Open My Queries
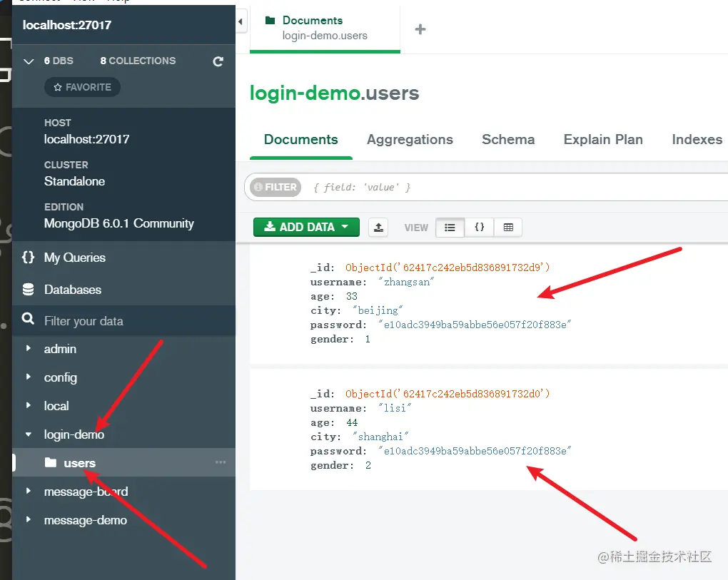 (x=75, y=258)
